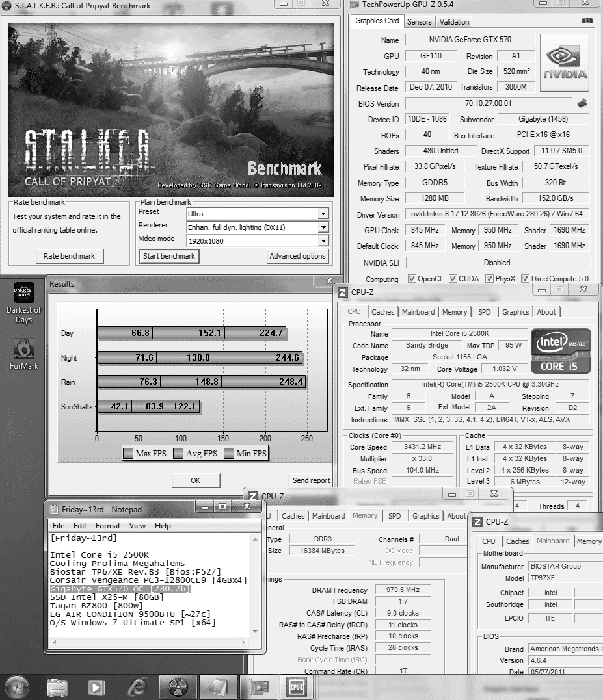Select Graphics Card tab in GPU-Z
Screen dimensions: 603x700
coord(377,21)
